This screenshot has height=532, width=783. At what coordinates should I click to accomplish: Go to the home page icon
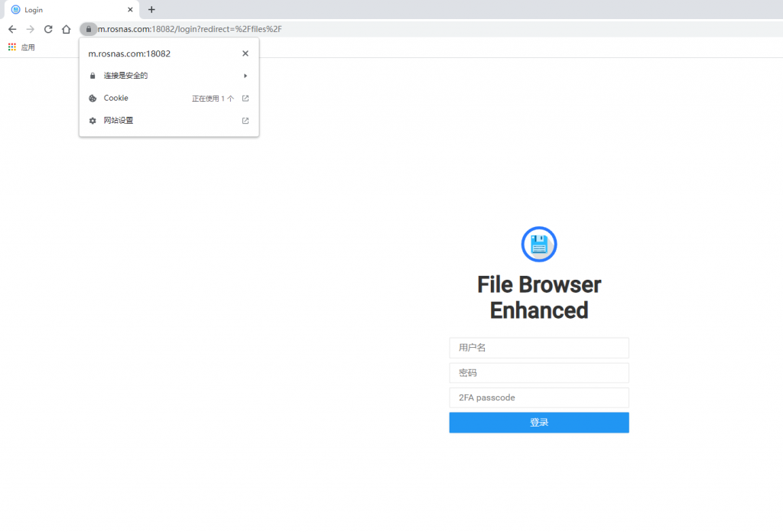point(67,30)
